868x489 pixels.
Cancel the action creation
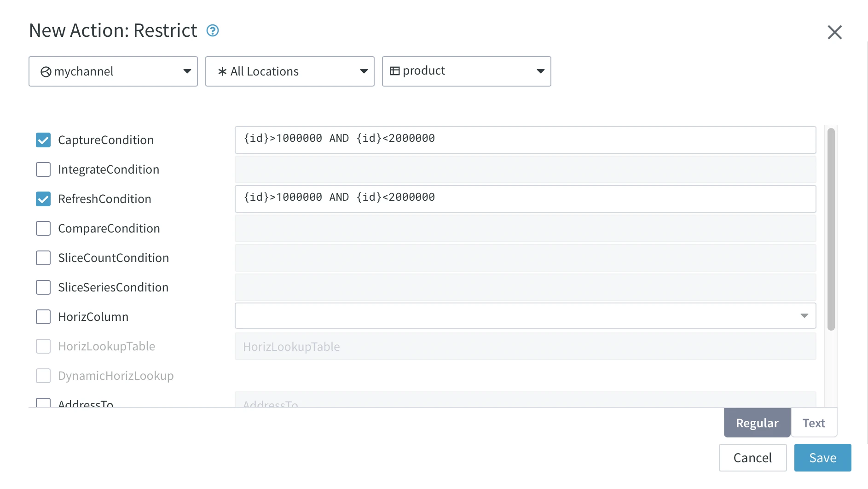tap(752, 458)
